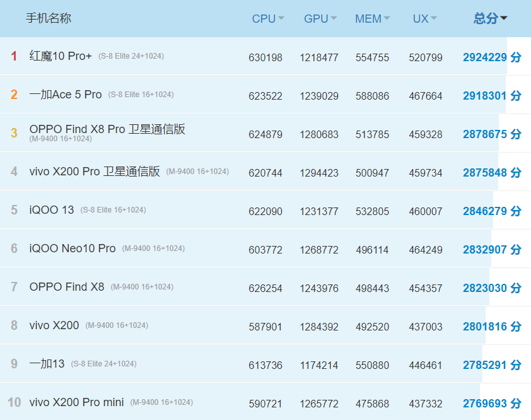Click the 手机名称 column header

point(49,18)
